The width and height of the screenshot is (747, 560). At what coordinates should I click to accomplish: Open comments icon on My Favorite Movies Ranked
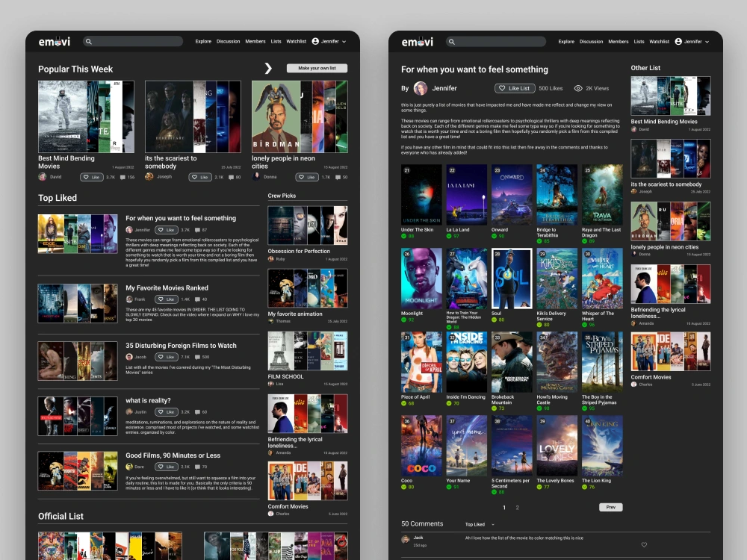[197, 299]
